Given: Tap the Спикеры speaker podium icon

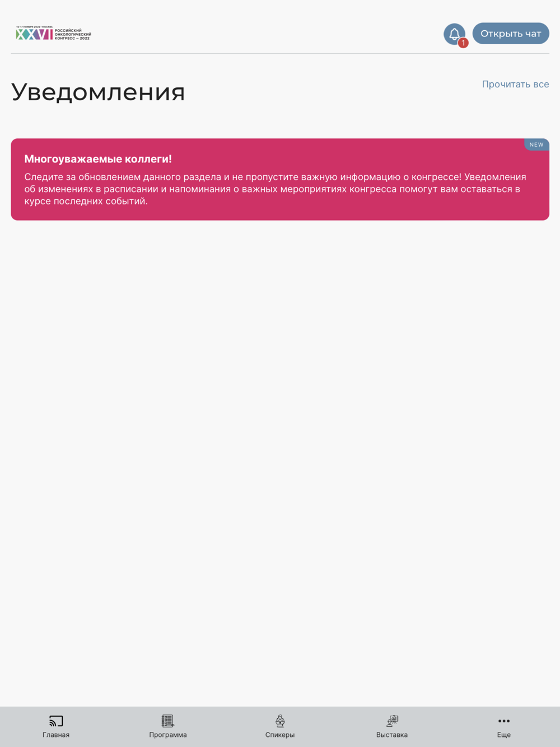Looking at the screenshot, I should 280,721.
